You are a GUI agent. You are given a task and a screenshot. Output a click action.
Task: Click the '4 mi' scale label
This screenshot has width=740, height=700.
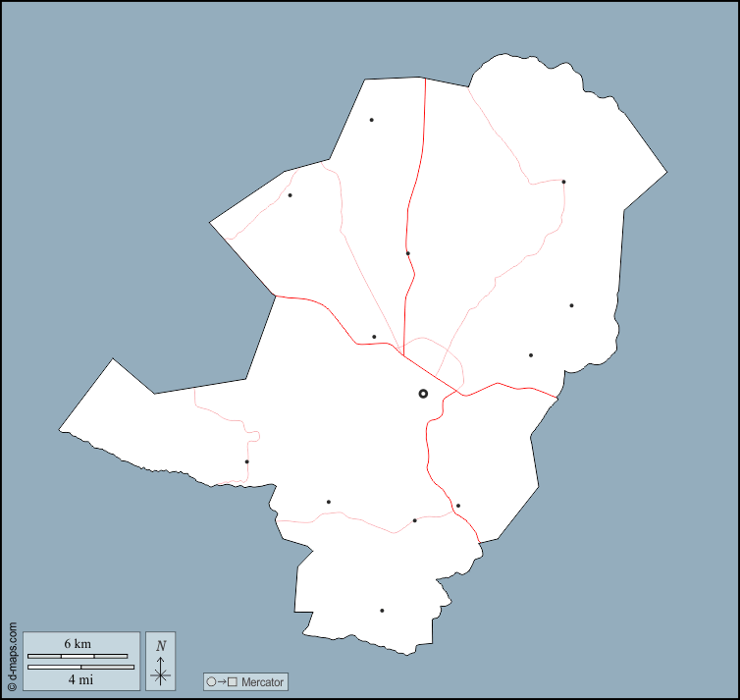click(80, 679)
